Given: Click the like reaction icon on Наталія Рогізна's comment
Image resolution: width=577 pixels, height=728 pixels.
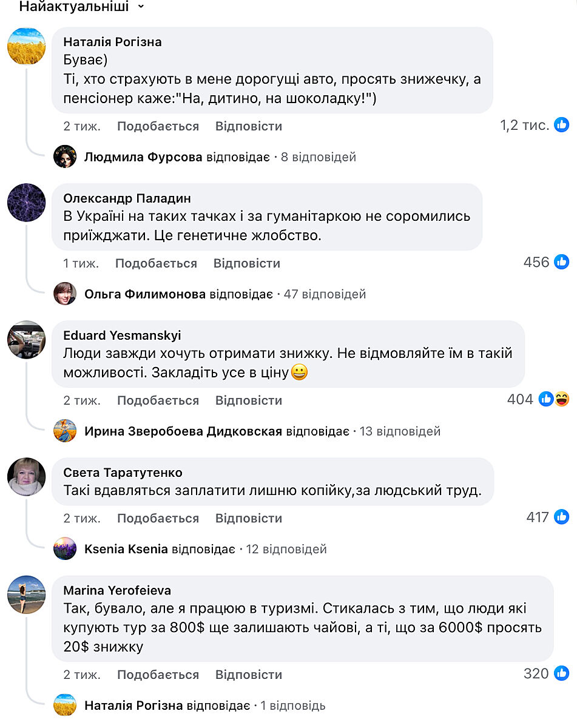Looking at the screenshot, I should point(562,126).
